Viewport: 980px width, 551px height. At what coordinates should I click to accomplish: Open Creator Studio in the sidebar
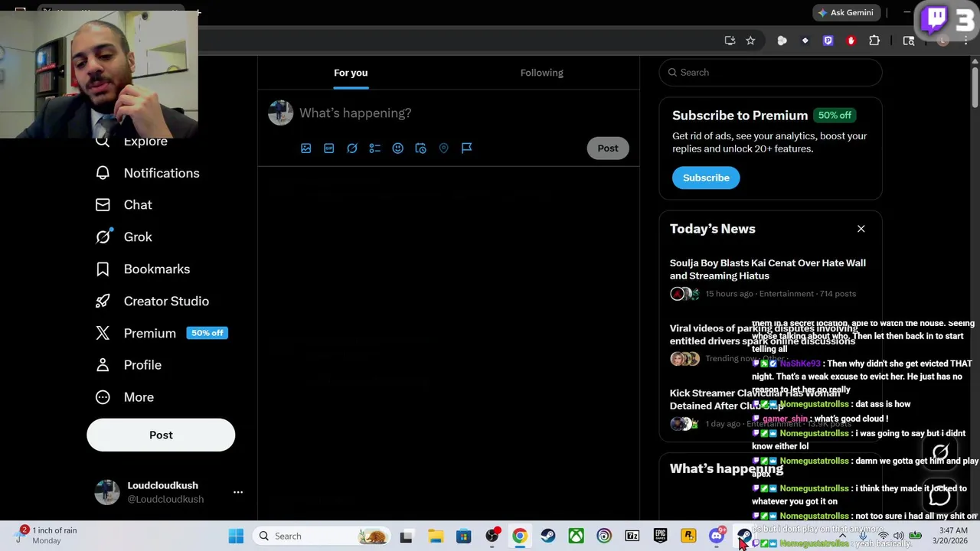pos(152,302)
